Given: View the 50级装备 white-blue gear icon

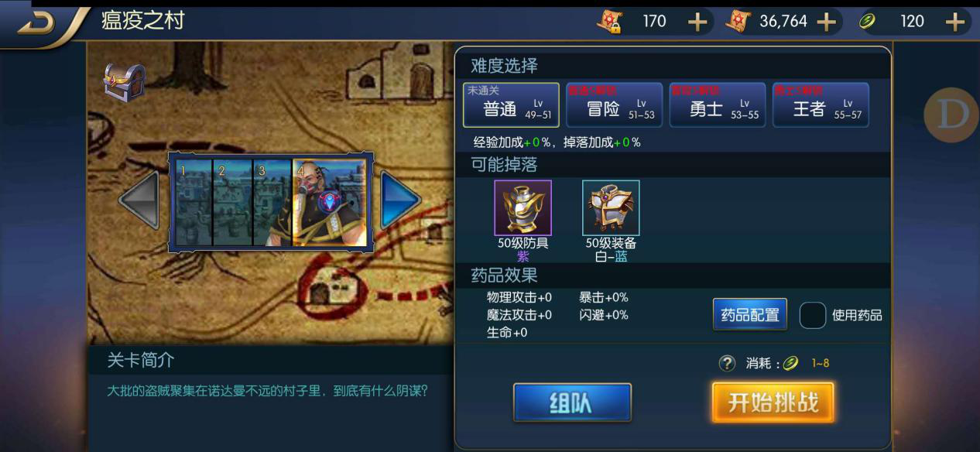Looking at the screenshot, I should 611,207.
